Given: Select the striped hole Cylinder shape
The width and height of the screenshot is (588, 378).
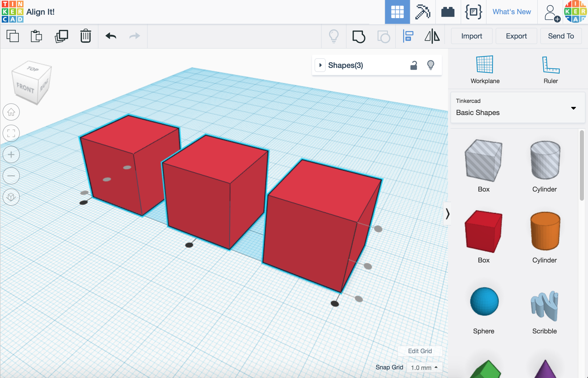Looking at the screenshot, I should [545, 160].
